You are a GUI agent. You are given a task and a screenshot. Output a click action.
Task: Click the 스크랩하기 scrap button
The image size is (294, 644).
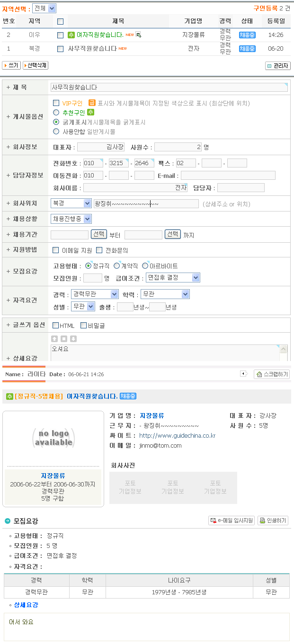272,374
